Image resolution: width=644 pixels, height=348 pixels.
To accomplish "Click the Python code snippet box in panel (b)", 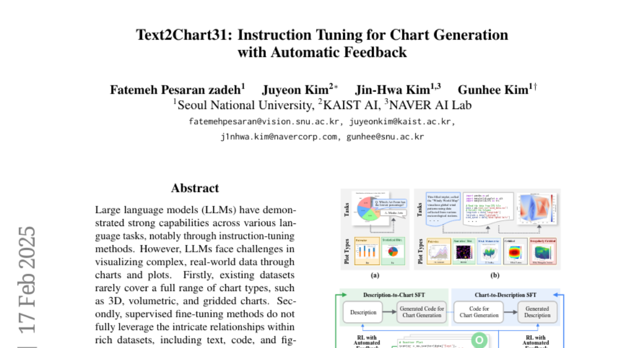I will (x=487, y=207).
